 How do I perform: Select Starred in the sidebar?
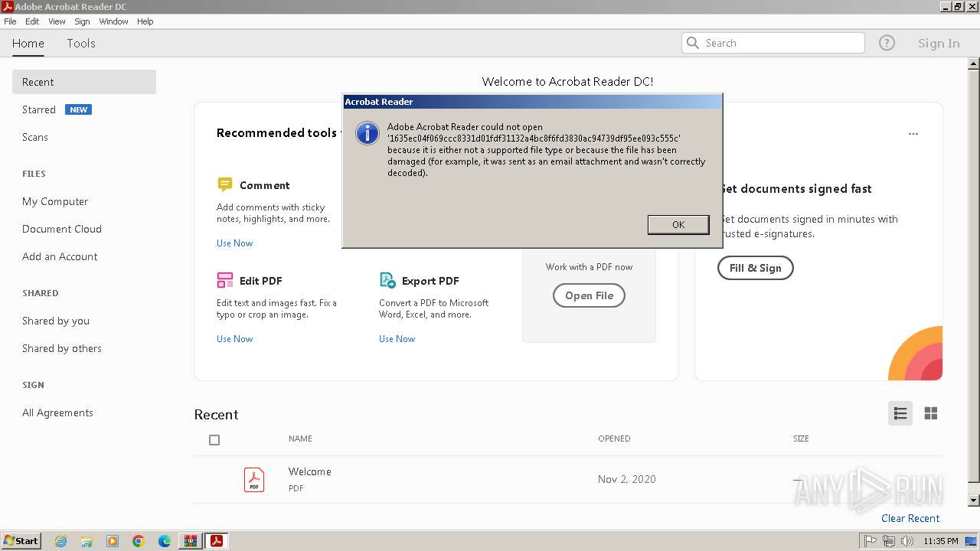coord(39,109)
